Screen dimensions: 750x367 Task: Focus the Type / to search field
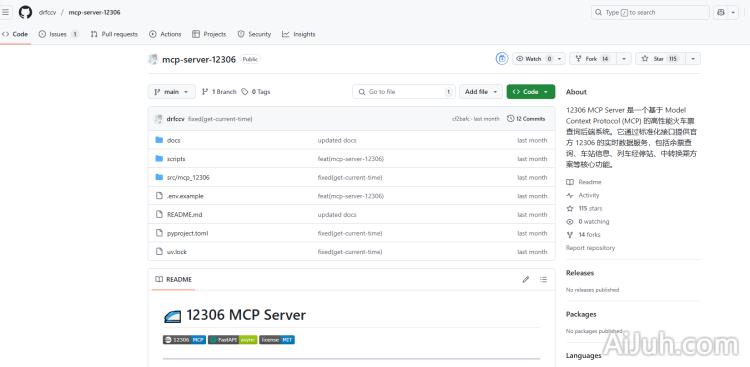click(650, 12)
